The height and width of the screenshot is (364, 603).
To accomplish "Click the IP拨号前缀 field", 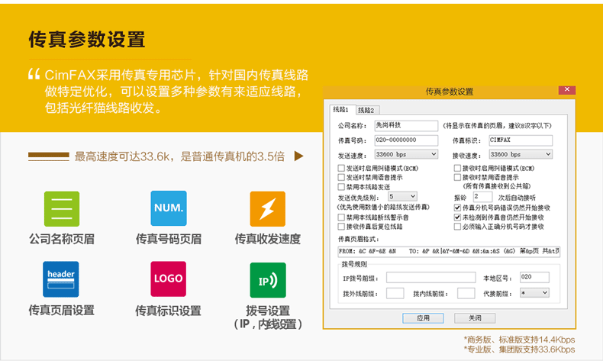I will pos(431,278).
